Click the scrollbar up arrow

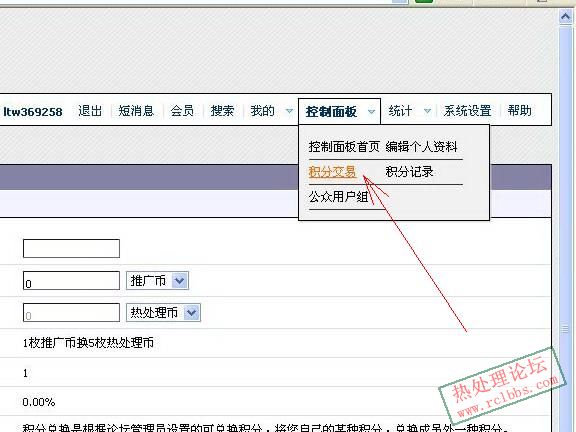tap(565, 17)
